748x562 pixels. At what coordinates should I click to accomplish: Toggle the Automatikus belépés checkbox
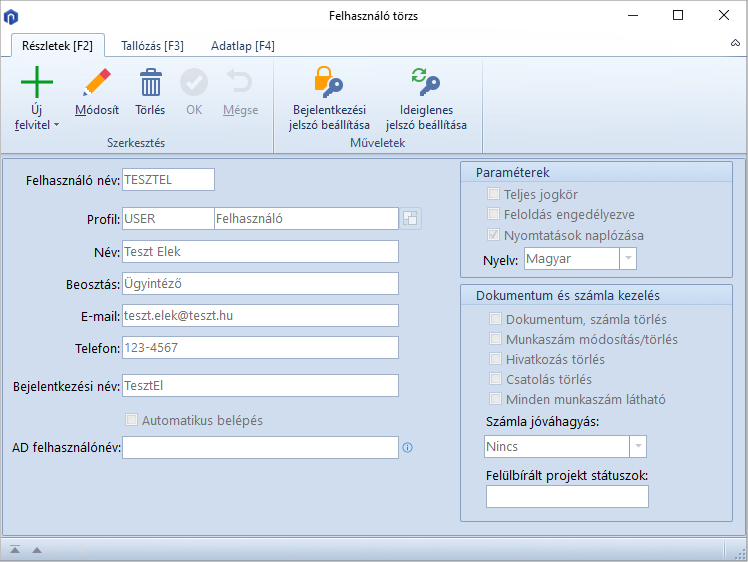[x=131, y=420]
